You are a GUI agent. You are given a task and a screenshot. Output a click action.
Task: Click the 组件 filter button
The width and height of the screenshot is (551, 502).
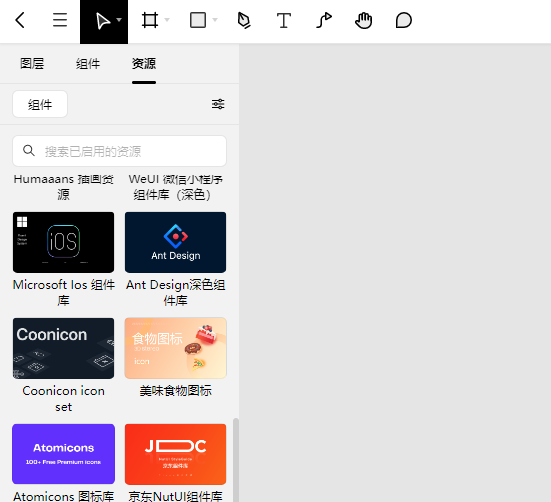pos(40,104)
